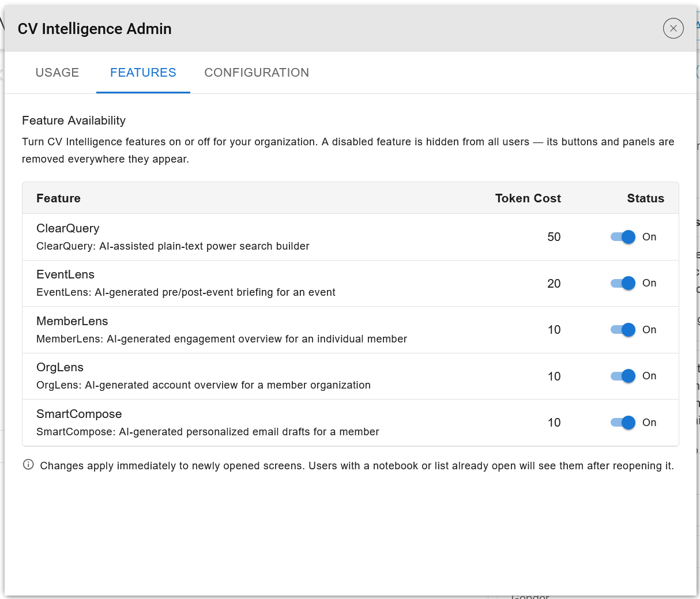Toggle the MemberLens feature status
The height and width of the screenshot is (599, 700).
[x=623, y=330]
